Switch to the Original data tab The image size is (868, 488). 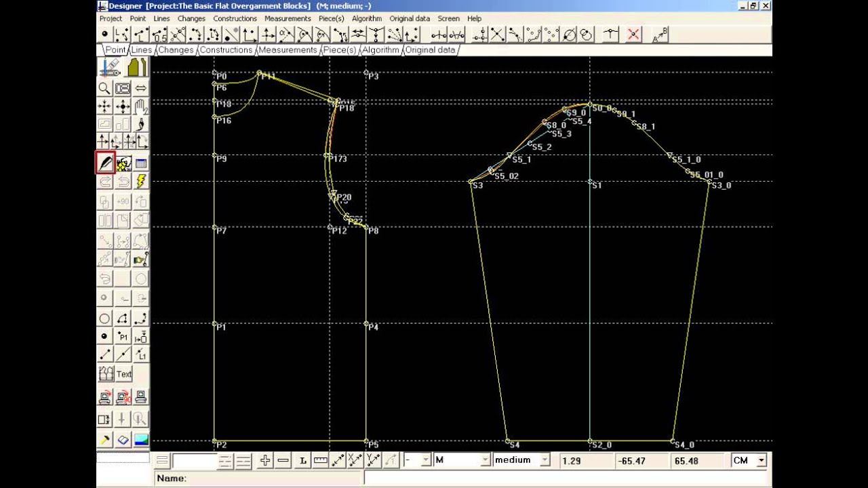[431, 50]
